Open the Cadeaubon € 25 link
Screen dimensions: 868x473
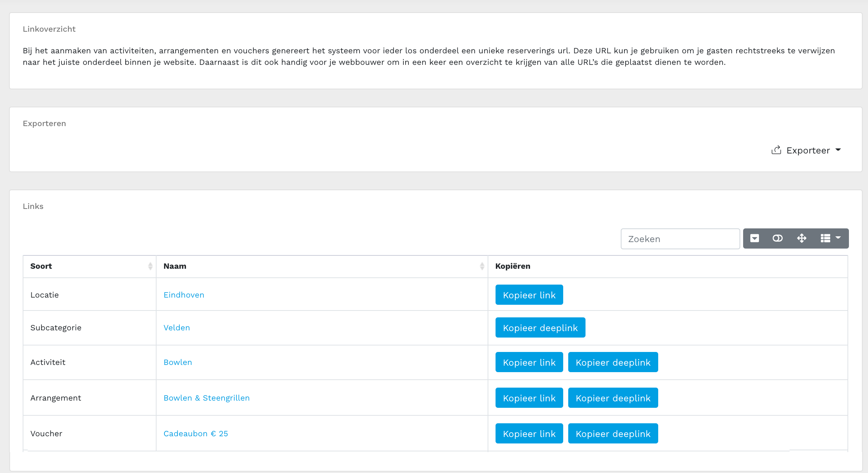pos(196,434)
